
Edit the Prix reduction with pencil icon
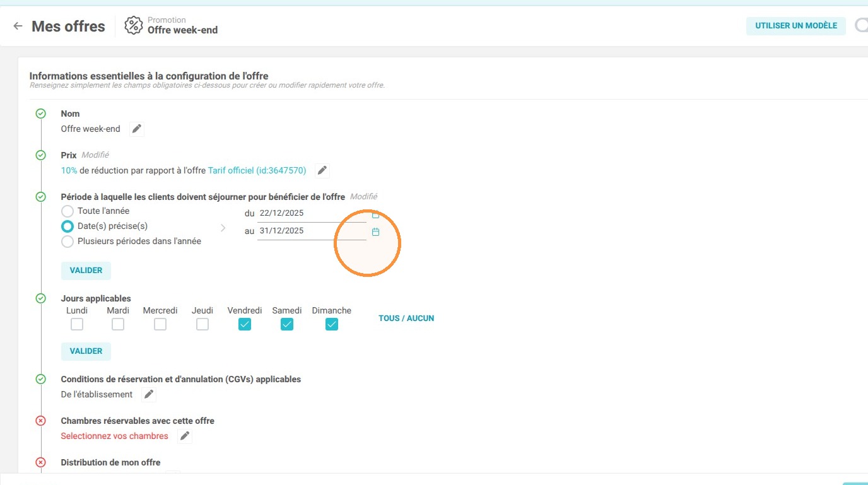click(322, 170)
